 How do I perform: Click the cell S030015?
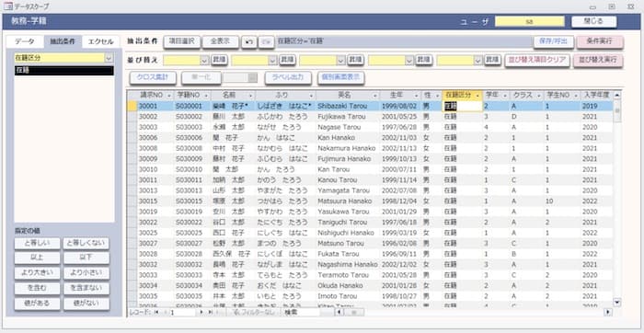click(192, 201)
